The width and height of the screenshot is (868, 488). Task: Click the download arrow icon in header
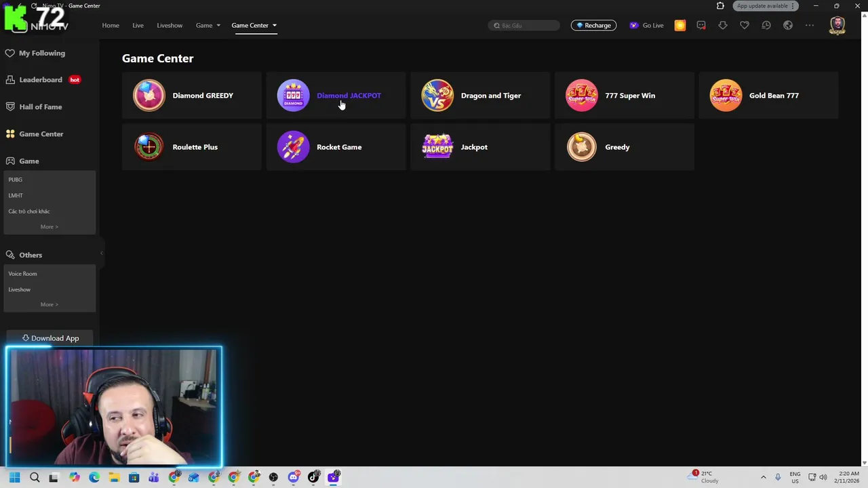click(x=723, y=25)
